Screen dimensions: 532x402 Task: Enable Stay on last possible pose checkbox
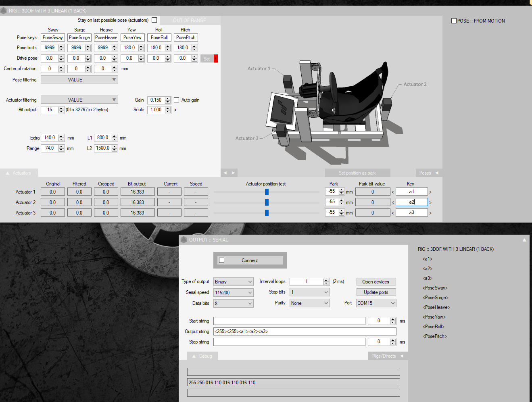pyautogui.click(x=154, y=20)
